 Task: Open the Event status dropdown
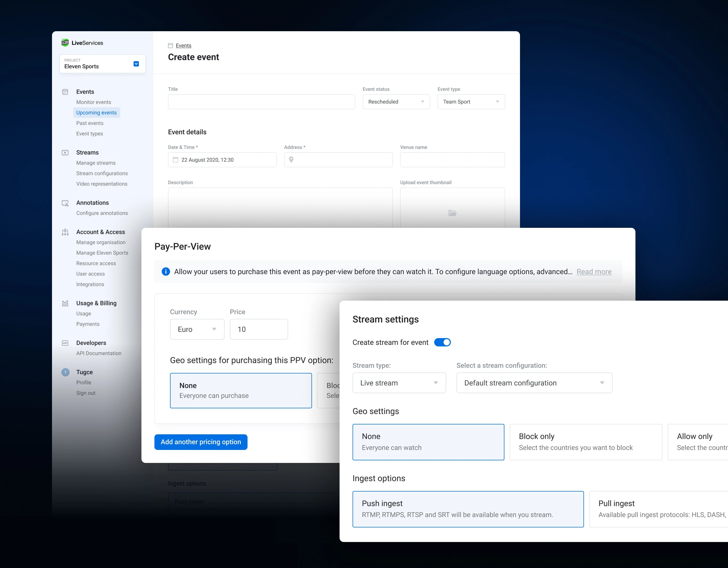(396, 102)
